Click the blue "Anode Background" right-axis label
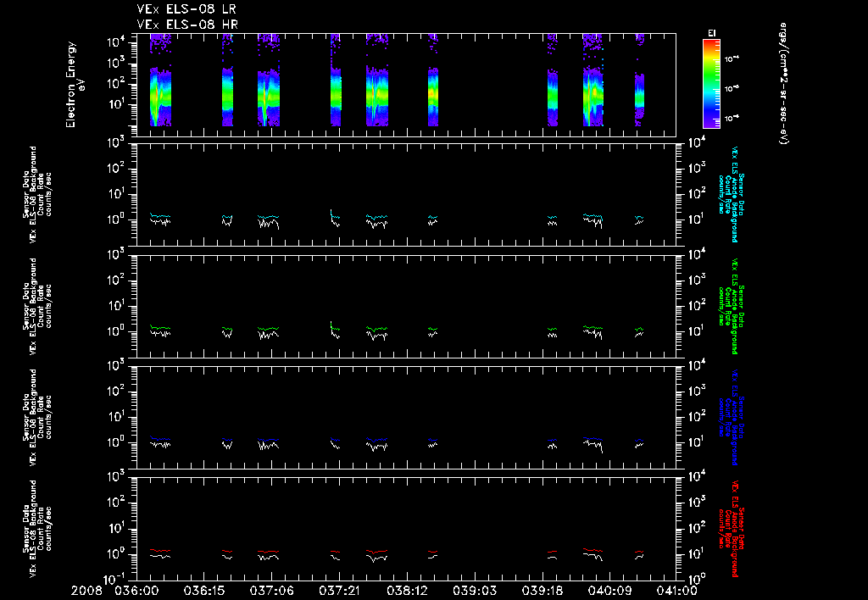The height and width of the screenshot is (600, 868). pyautogui.click(x=735, y=417)
